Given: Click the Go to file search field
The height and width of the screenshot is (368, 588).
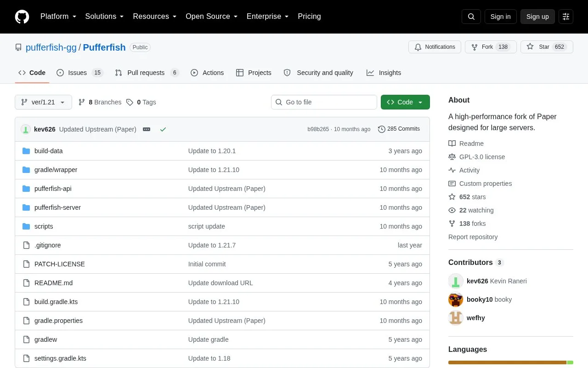Looking at the screenshot, I should click(324, 102).
